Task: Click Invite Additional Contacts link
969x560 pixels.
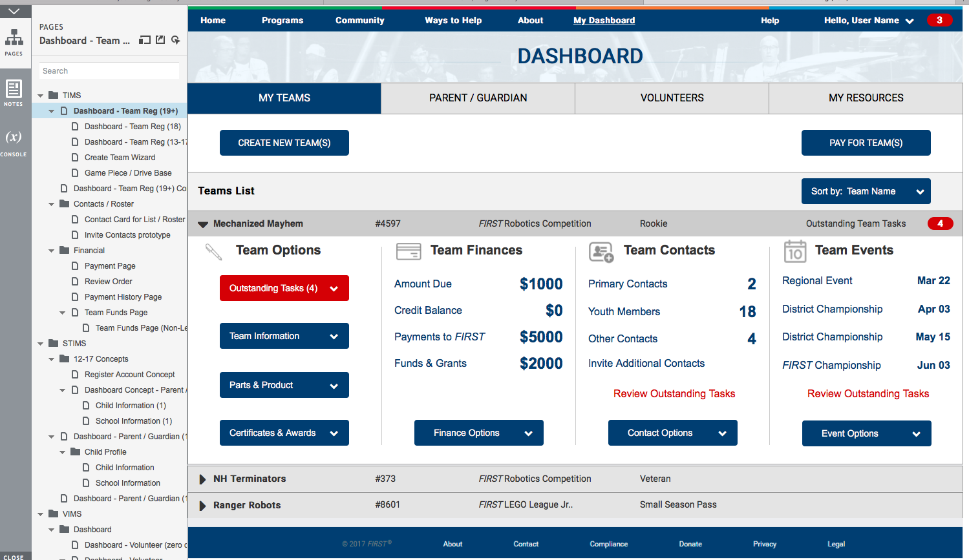Action: pos(646,364)
